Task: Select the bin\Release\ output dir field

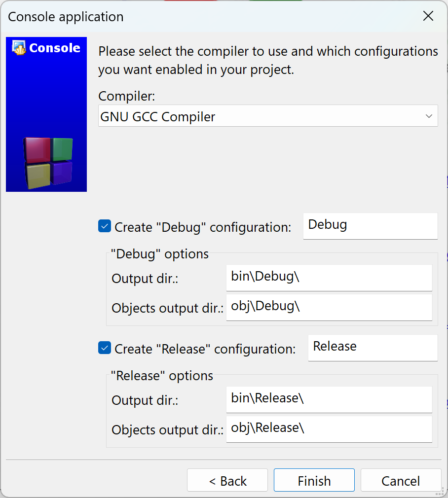Action: click(x=329, y=399)
